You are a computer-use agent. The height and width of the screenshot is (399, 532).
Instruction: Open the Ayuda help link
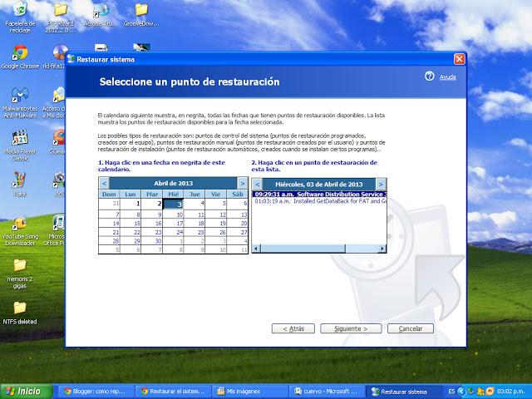point(447,77)
